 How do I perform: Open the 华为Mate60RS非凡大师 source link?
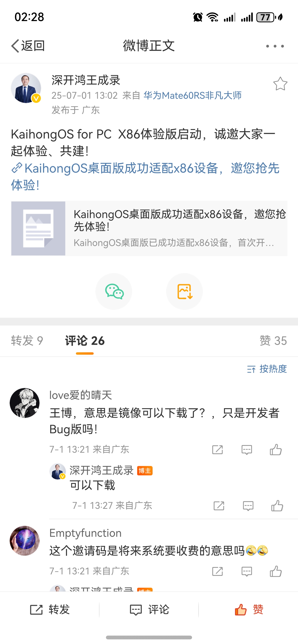tap(192, 96)
